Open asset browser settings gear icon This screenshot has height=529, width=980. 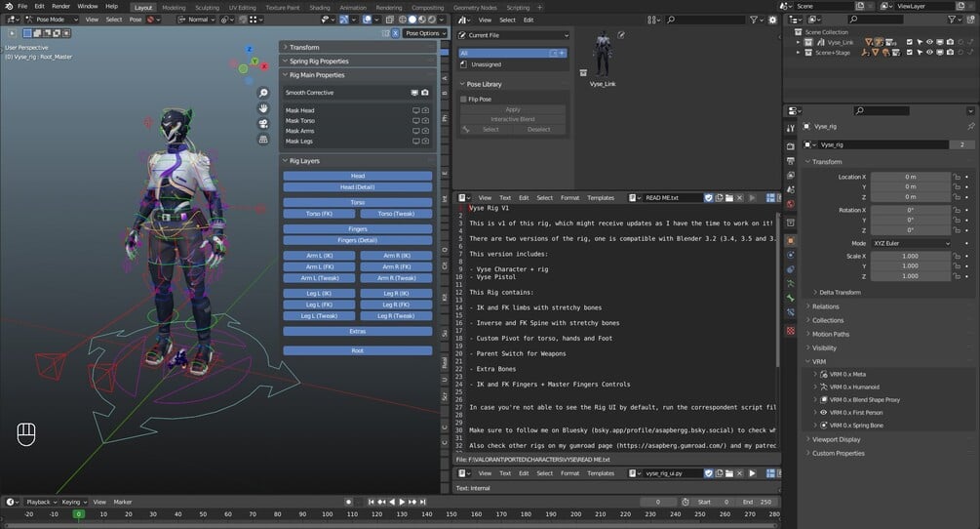(x=772, y=20)
